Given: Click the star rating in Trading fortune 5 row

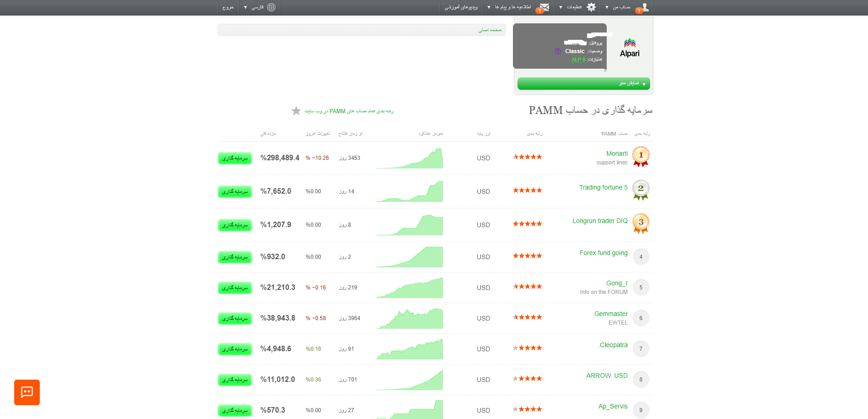Looking at the screenshot, I should [527, 190].
